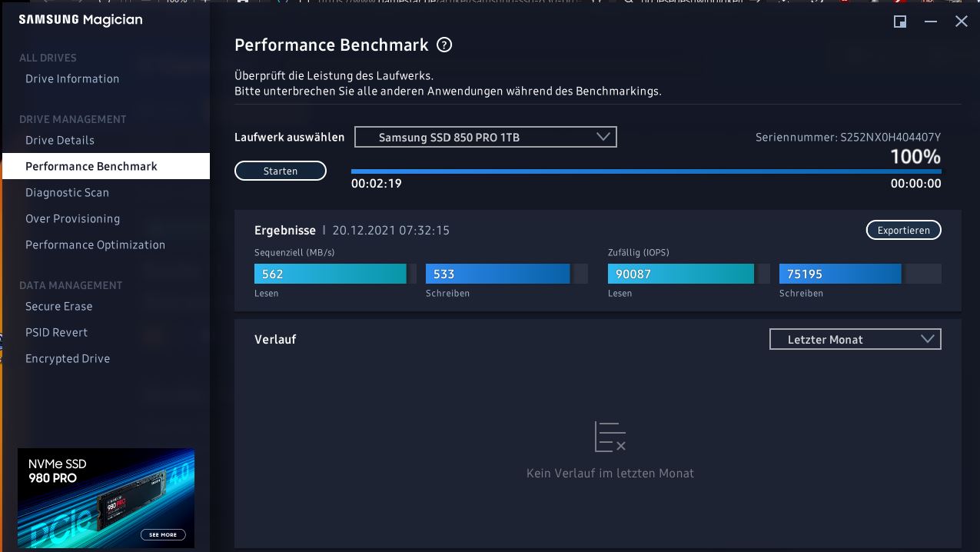This screenshot has width=980, height=552.
Task: Click the empty history list icon
Action: [x=610, y=437]
